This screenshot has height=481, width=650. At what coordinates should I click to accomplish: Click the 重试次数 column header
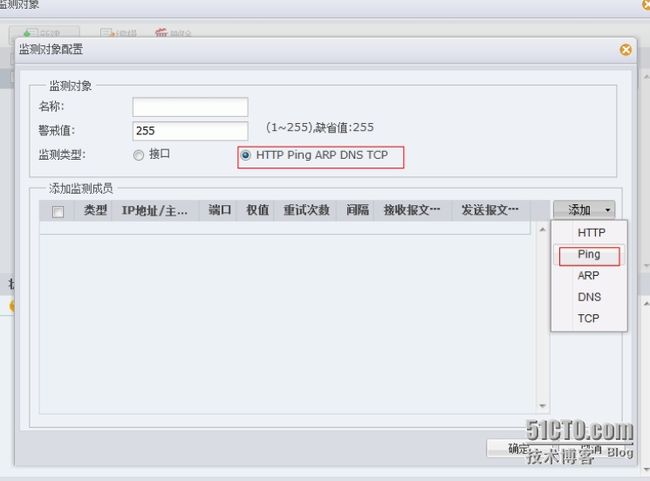click(306, 210)
